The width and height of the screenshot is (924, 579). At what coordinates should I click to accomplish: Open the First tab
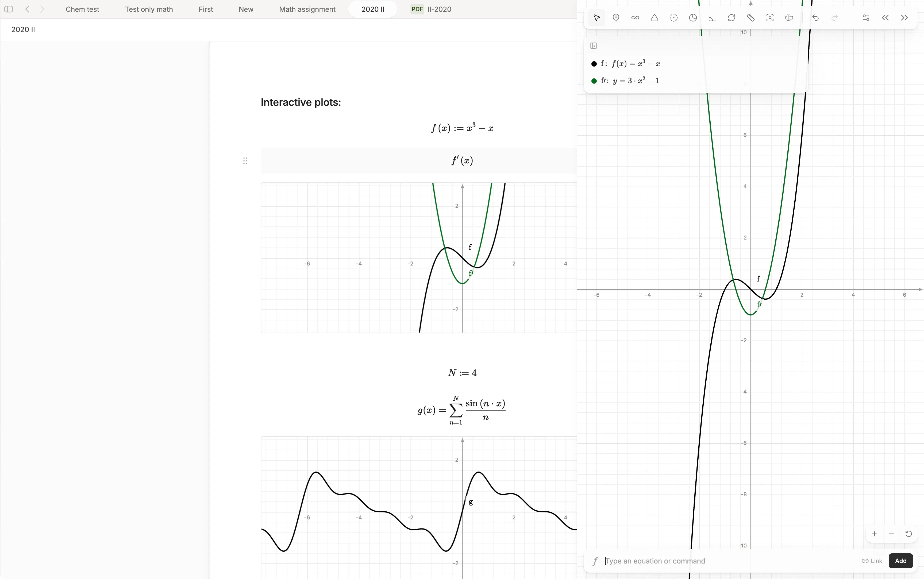pyautogui.click(x=206, y=9)
